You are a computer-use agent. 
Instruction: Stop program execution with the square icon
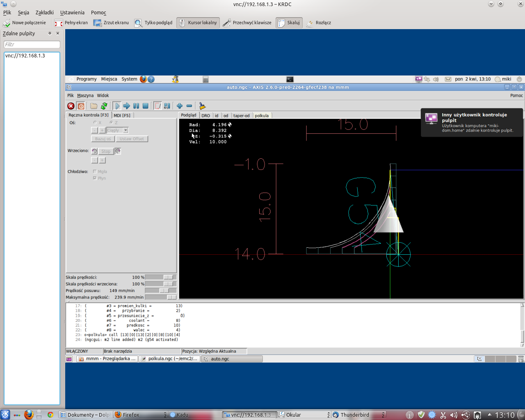pos(145,106)
